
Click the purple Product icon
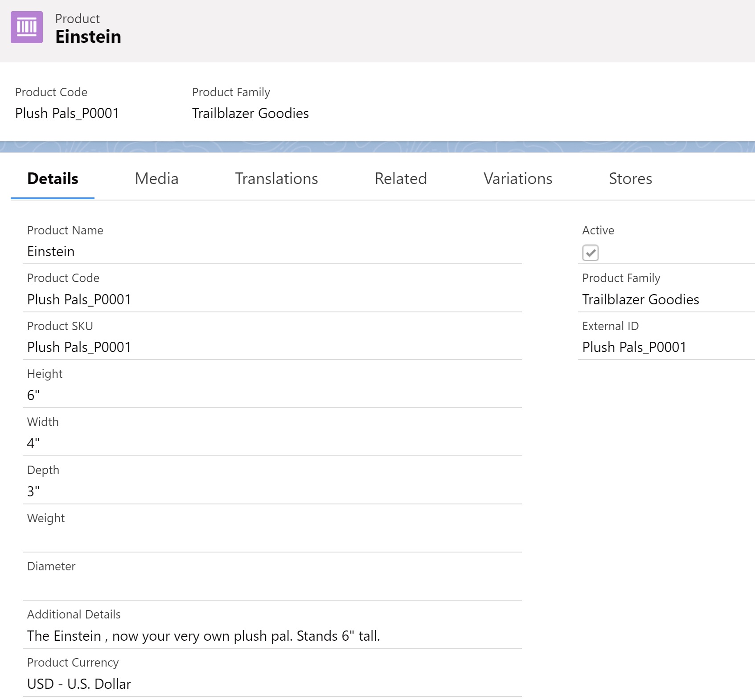27,27
